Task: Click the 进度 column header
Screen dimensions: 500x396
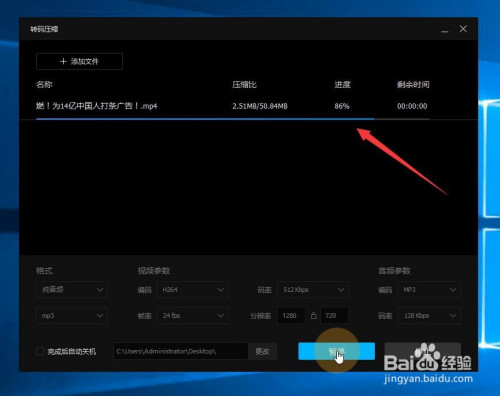Action: pyautogui.click(x=342, y=84)
